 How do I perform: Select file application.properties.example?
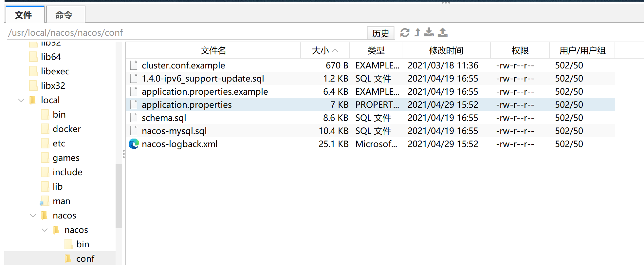(x=205, y=92)
